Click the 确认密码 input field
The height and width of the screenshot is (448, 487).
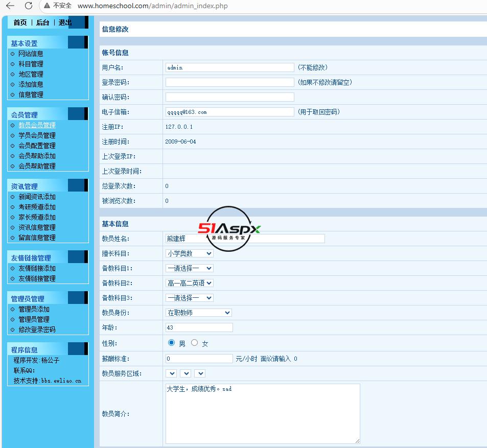[230, 97]
